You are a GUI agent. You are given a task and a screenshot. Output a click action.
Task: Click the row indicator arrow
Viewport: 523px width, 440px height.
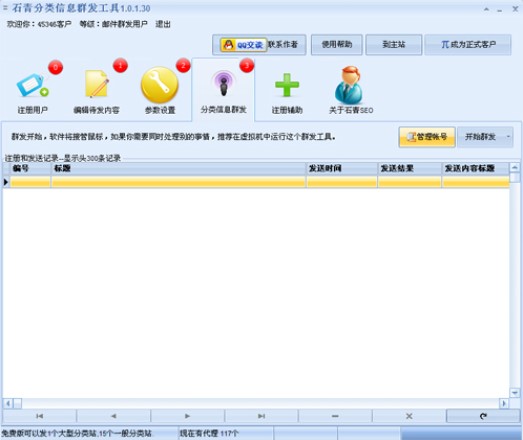6,182
